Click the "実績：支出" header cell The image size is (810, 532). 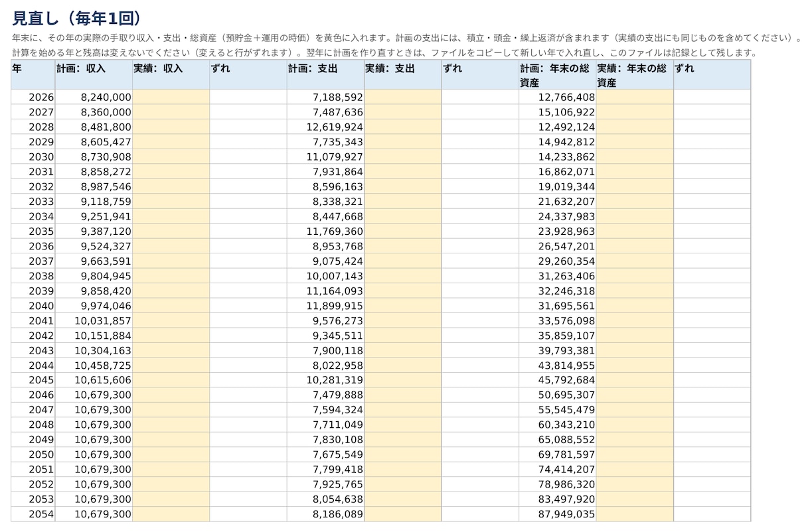tap(403, 75)
